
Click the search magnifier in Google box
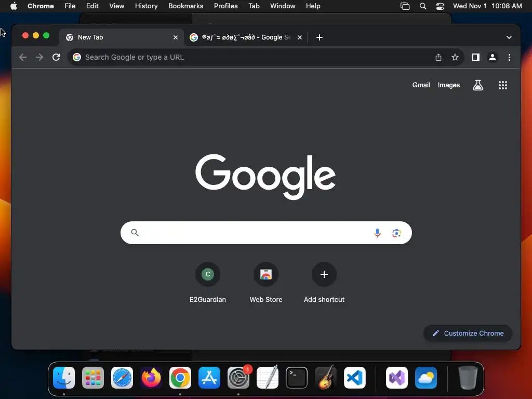point(135,233)
